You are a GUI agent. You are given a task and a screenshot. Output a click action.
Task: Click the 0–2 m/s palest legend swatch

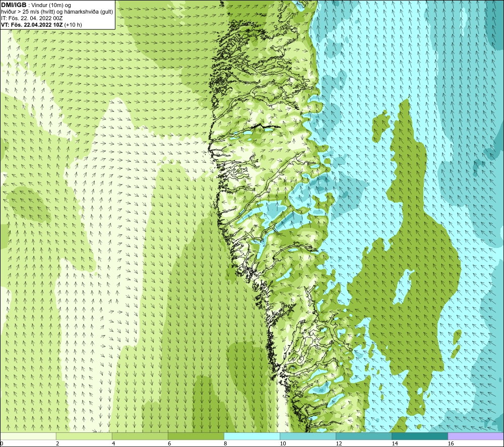[28, 436]
